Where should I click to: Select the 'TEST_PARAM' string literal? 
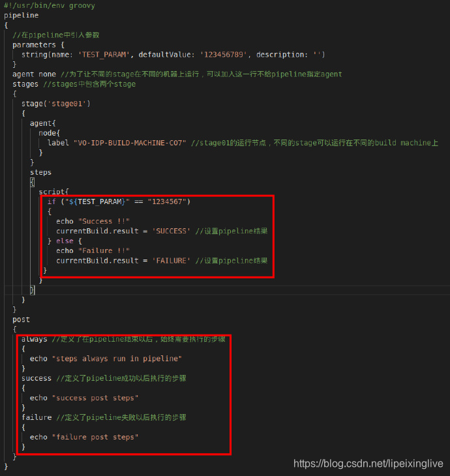pyautogui.click(x=104, y=55)
